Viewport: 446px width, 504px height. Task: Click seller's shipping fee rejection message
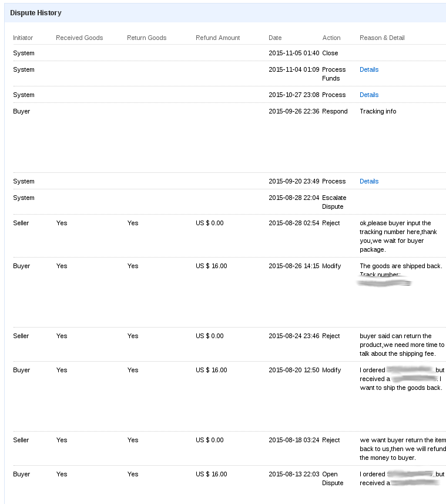[402, 345]
